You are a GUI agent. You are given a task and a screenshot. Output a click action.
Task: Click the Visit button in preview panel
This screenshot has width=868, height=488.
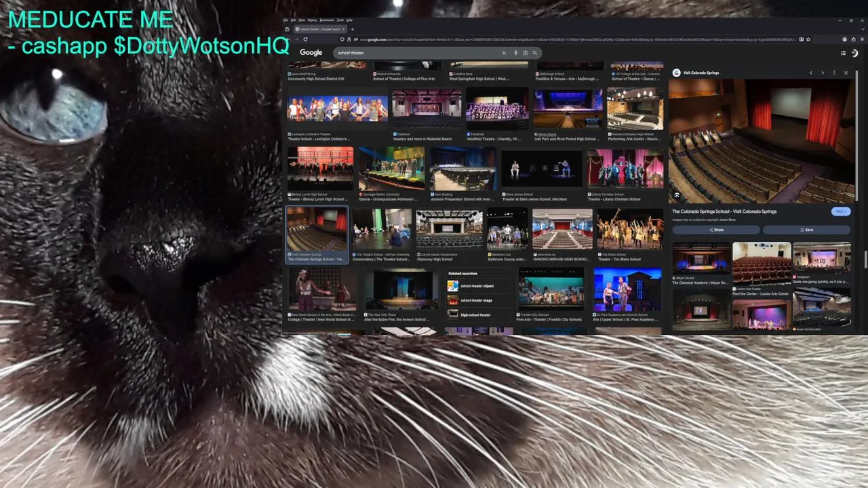click(x=840, y=211)
